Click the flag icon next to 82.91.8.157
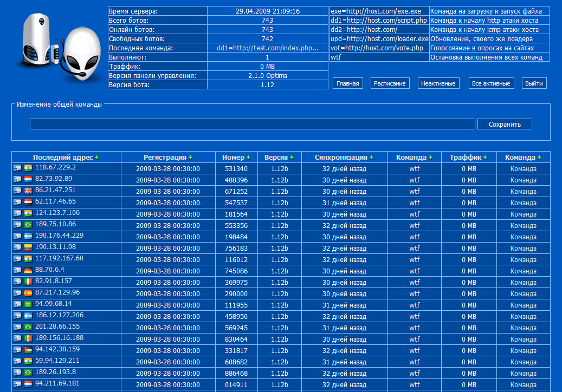Image resolution: width=562 pixels, height=392 pixels. [28, 282]
